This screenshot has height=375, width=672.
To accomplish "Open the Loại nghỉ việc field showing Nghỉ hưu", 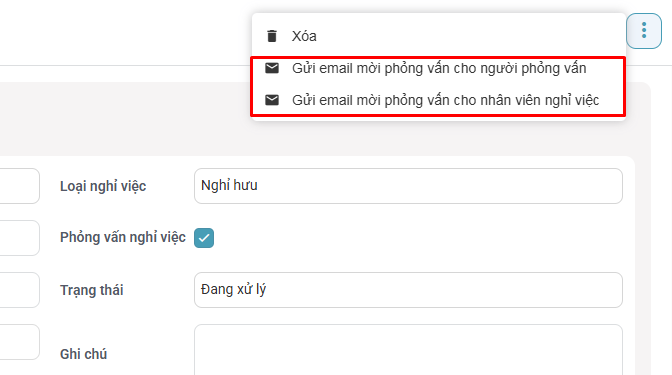I will (x=408, y=186).
